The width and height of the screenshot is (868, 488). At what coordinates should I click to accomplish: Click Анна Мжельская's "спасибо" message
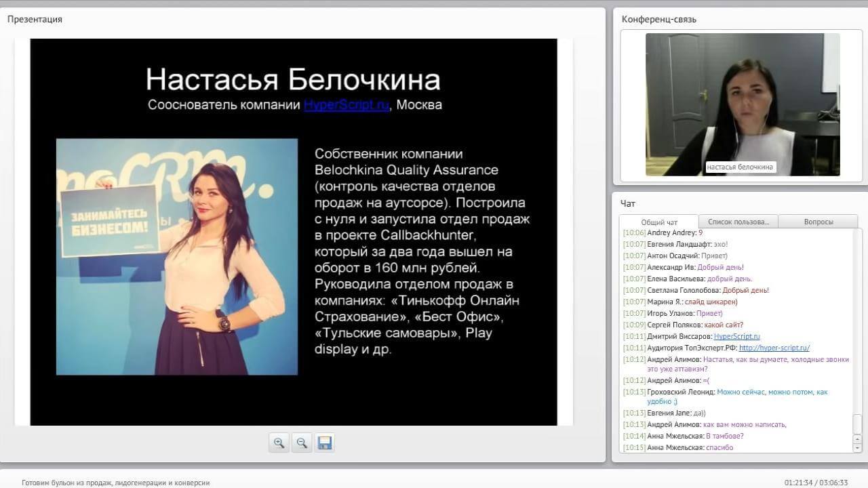click(x=678, y=447)
